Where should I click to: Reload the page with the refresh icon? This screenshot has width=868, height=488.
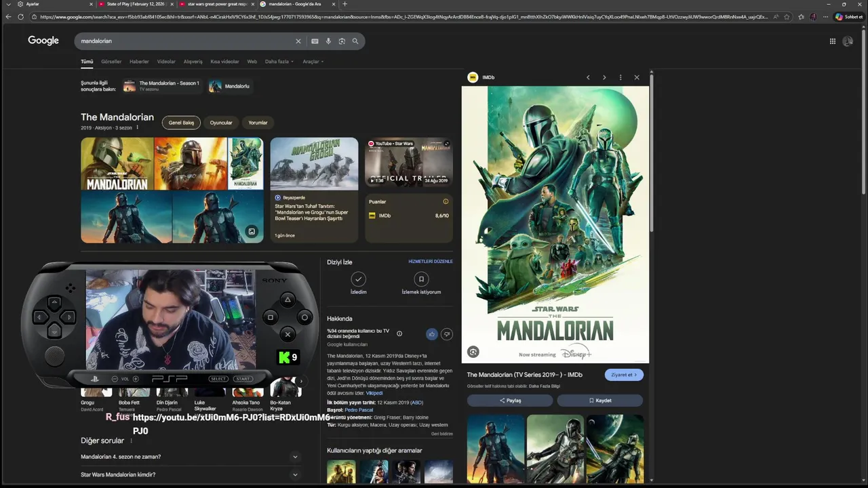point(22,17)
